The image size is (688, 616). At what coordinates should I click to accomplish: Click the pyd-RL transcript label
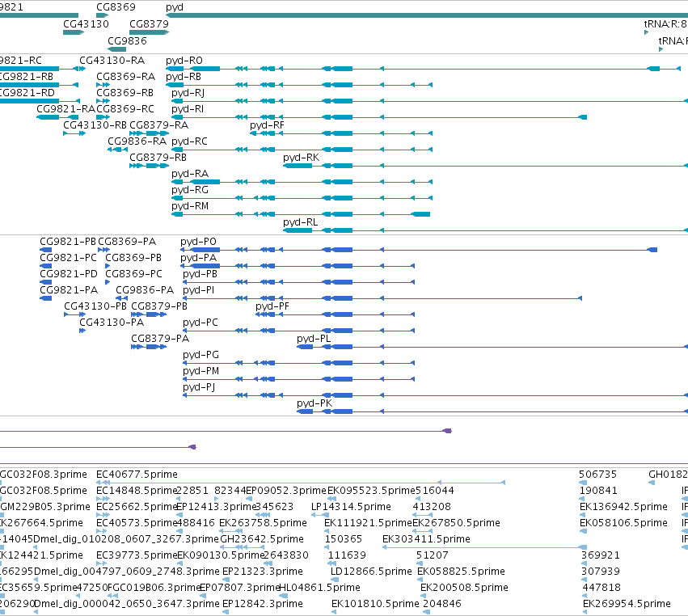(300, 223)
